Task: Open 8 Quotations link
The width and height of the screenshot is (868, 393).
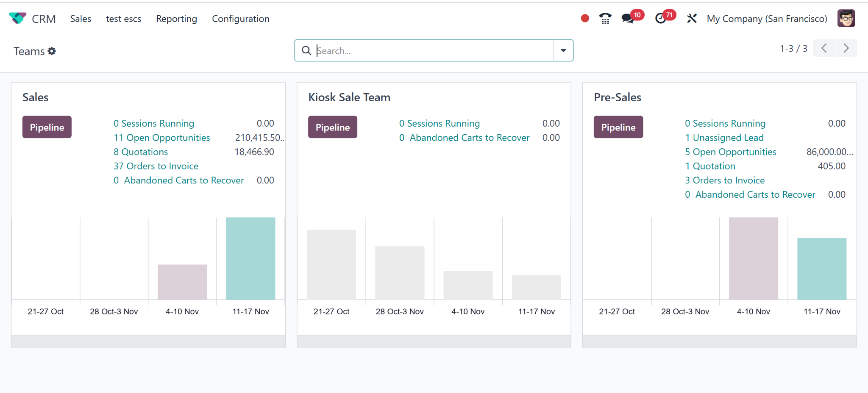Action: coord(141,152)
